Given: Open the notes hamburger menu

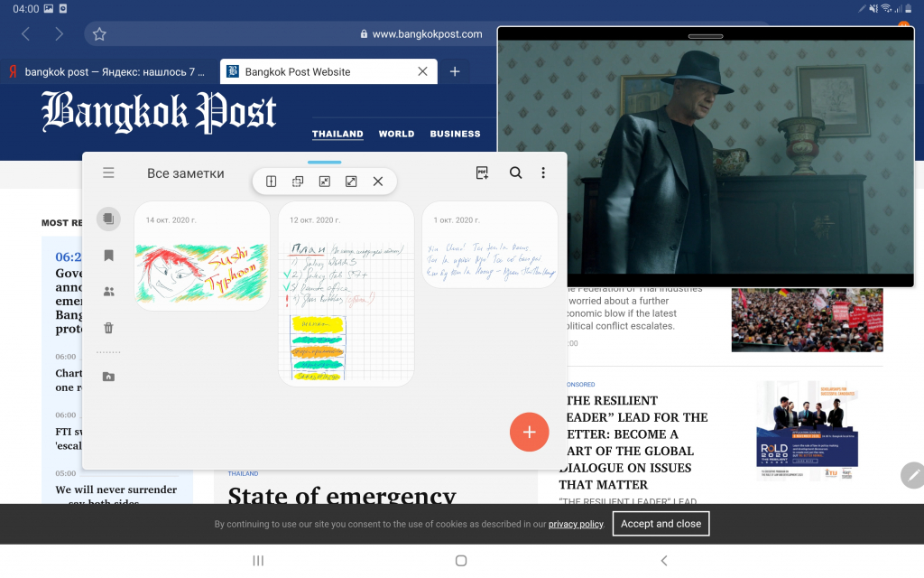Looking at the screenshot, I should pyautogui.click(x=108, y=172).
